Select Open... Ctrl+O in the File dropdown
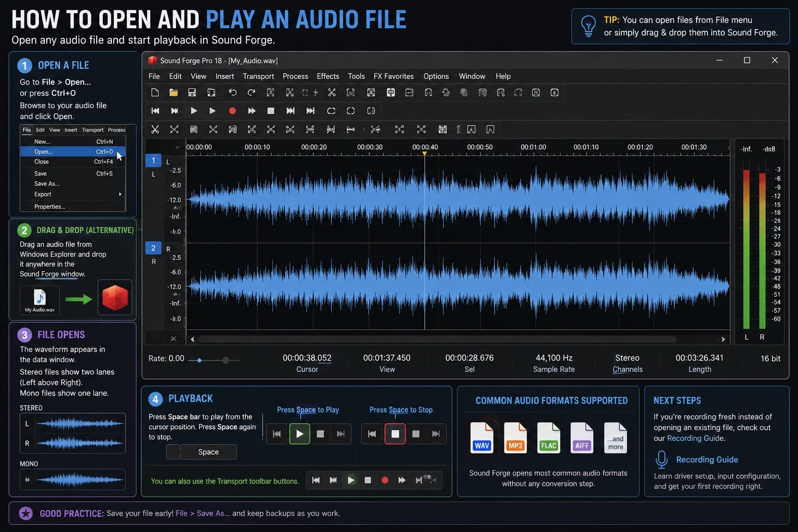 click(x=73, y=152)
